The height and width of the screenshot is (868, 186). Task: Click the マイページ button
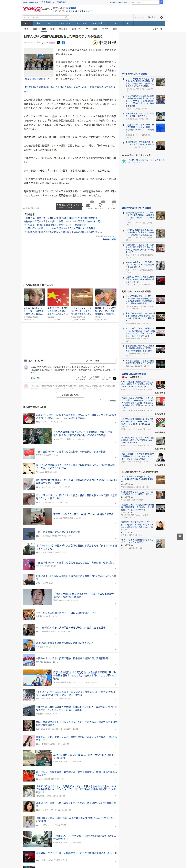pyautogui.click(x=139, y=17)
